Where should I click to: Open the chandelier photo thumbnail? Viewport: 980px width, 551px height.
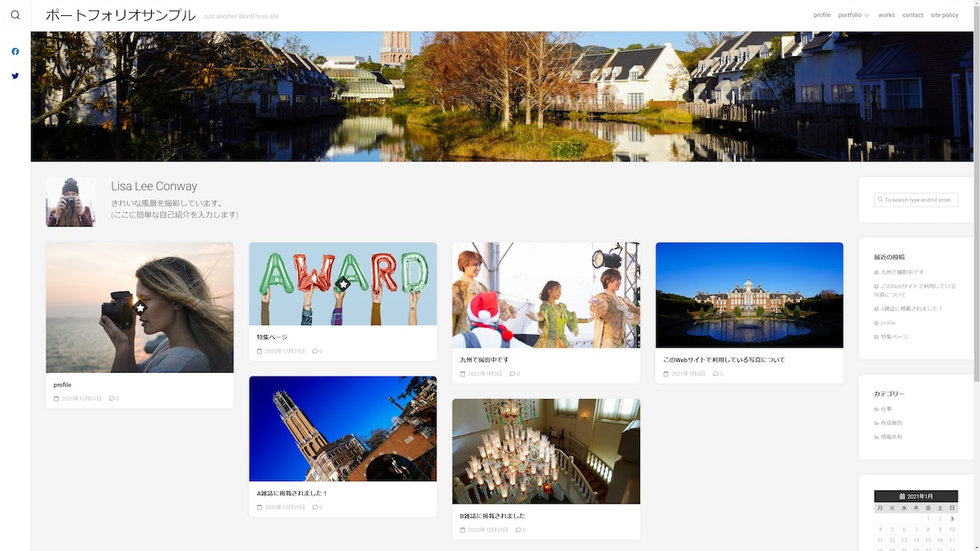[x=546, y=451]
